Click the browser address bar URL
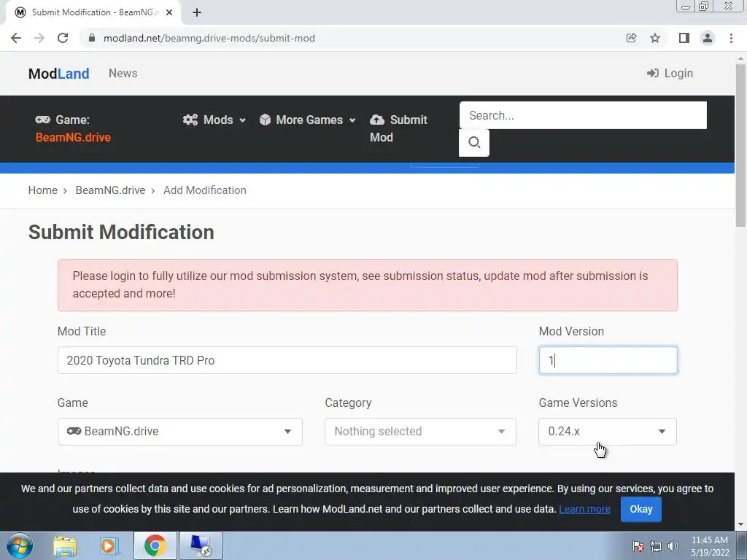This screenshot has height=560, width=747. [x=209, y=38]
